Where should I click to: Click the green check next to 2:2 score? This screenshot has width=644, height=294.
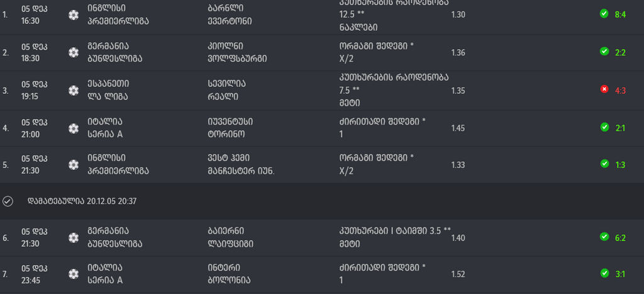point(604,52)
